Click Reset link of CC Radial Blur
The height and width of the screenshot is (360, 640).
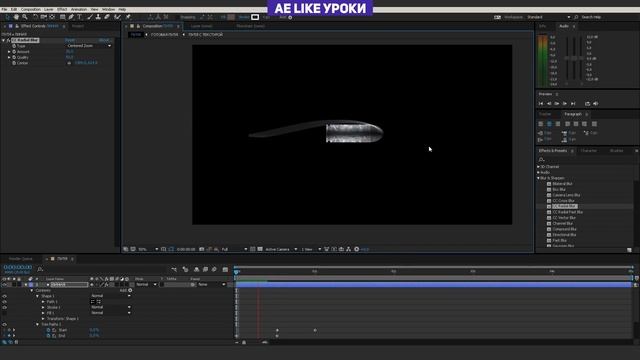[x=70, y=40]
